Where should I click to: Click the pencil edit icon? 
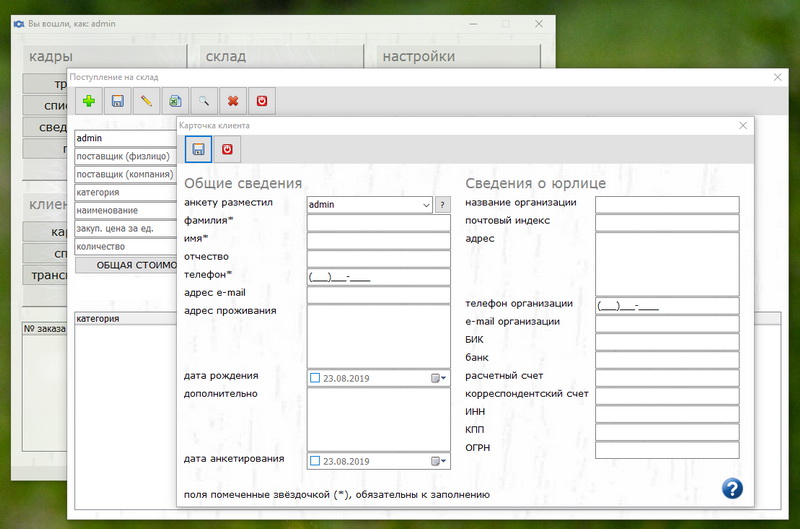click(146, 101)
